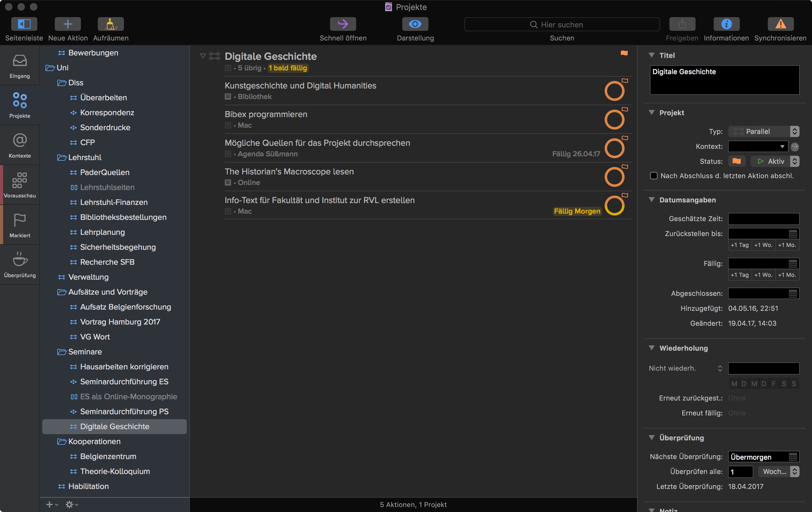Viewport: 812px width, 512px height.
Task: Click the Fällig calendar picker icon
Action: pyautogui.click(x=793, y=264)
